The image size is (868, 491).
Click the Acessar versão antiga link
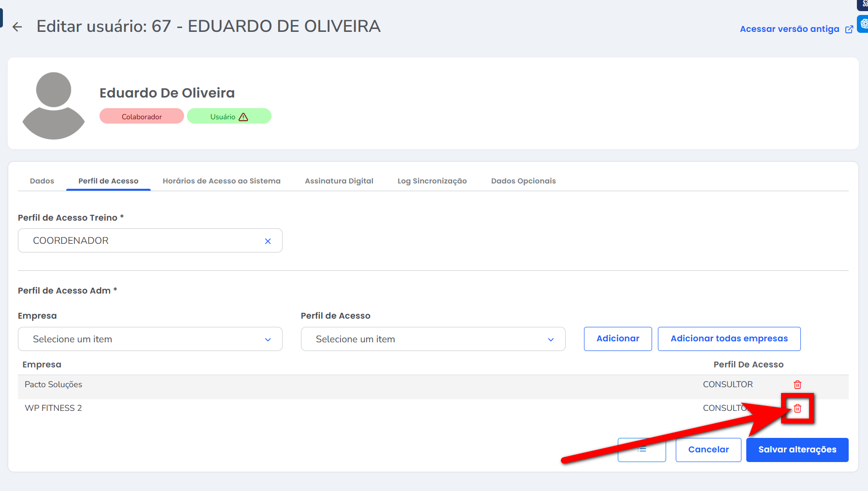(x=789, y=29)
